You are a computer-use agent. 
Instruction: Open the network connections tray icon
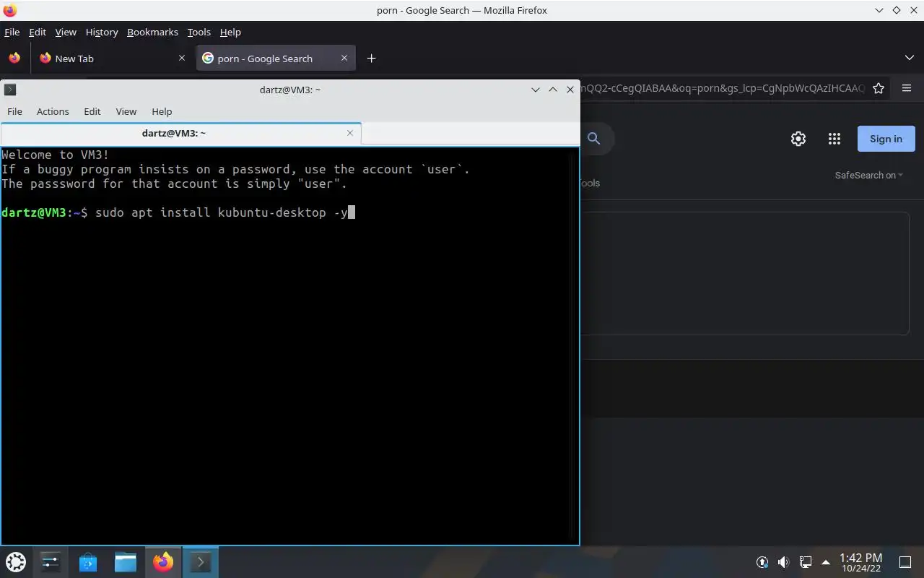pyautogui.click(x=805, y=562)
